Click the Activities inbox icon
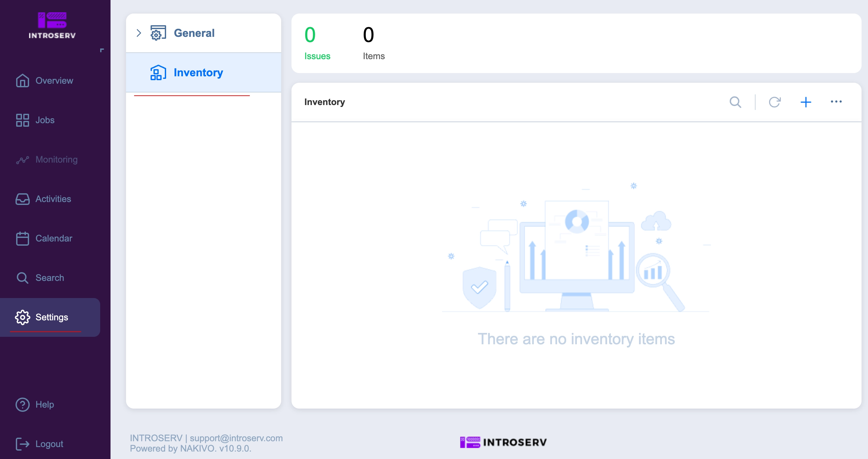This screenshot has width=868, height=459. [23, 199]
